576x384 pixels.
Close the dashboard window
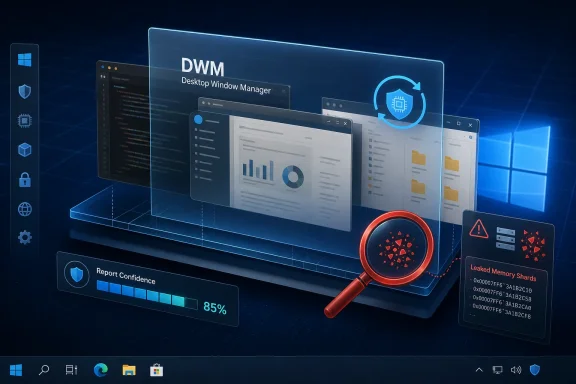point(345,123)
